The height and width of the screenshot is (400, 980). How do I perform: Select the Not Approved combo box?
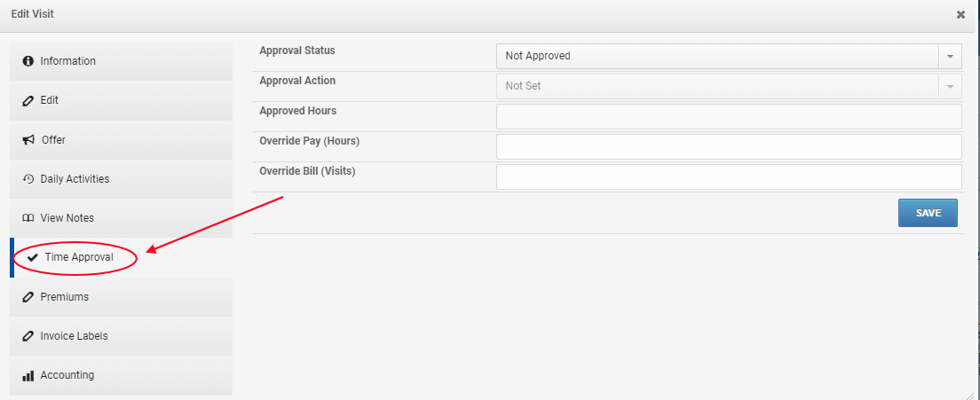click(729, 56)
